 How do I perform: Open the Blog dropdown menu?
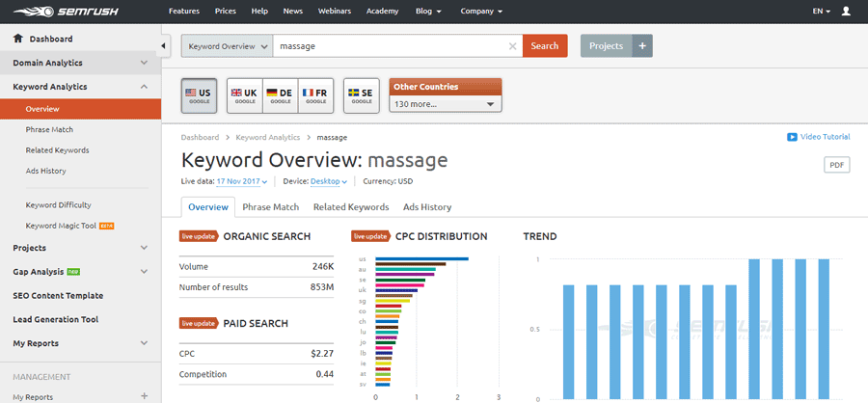428,11
